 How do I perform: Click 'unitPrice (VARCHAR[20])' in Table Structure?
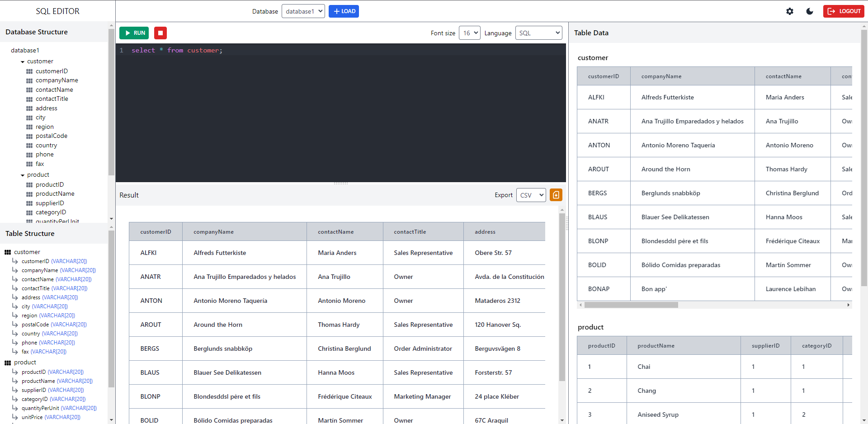51,417
